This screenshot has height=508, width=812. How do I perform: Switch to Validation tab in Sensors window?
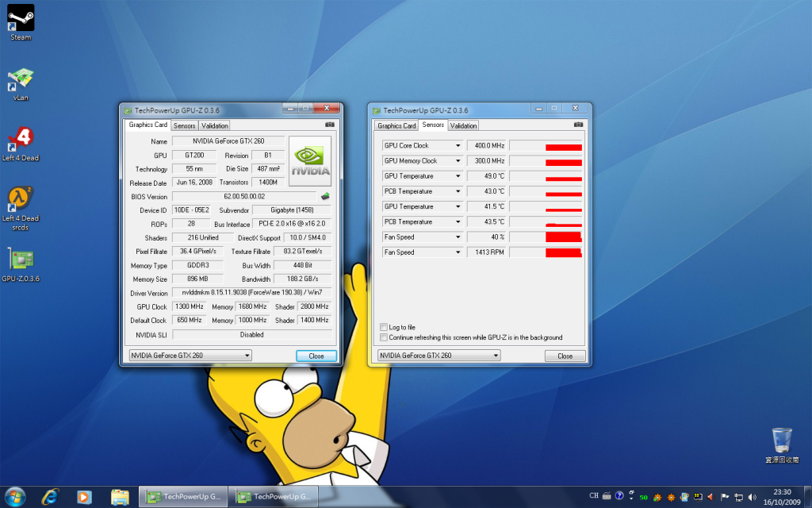click(x=463, y=125)
